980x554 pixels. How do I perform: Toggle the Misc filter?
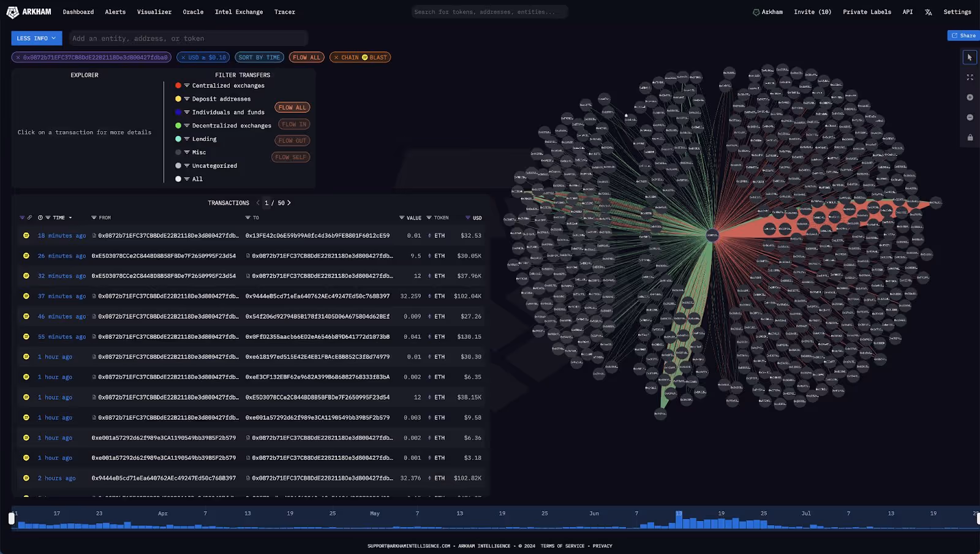click(x=190, y=153)
